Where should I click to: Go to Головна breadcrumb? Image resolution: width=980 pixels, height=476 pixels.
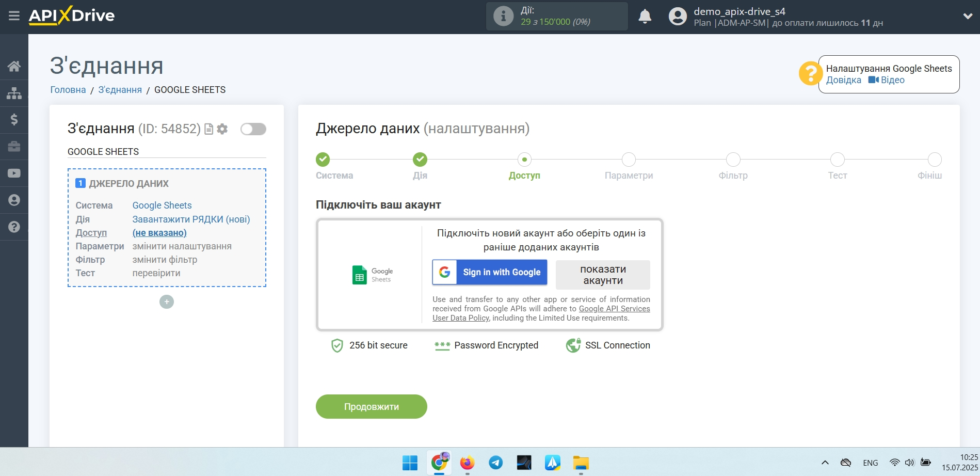tap(68, 90)
